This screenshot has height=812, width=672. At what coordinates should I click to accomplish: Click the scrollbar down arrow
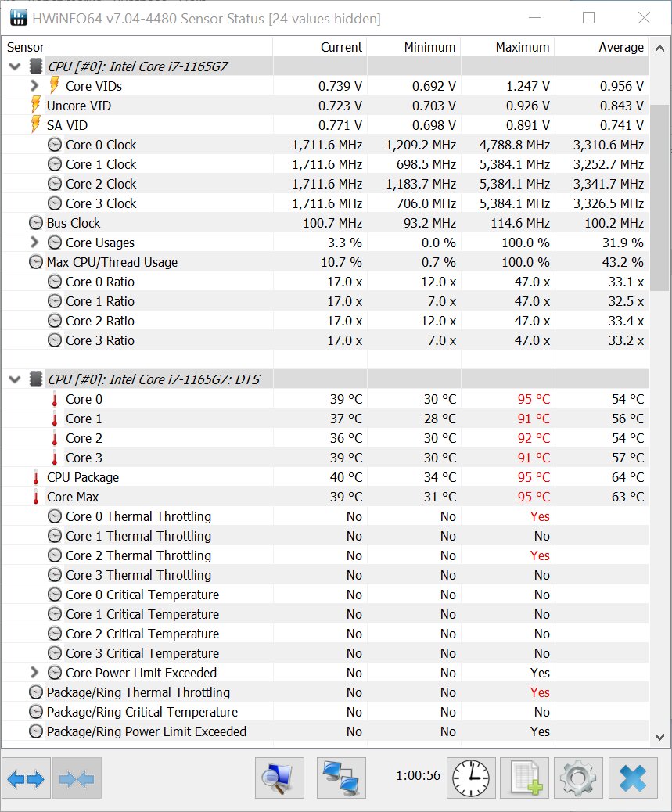[659, 737]
